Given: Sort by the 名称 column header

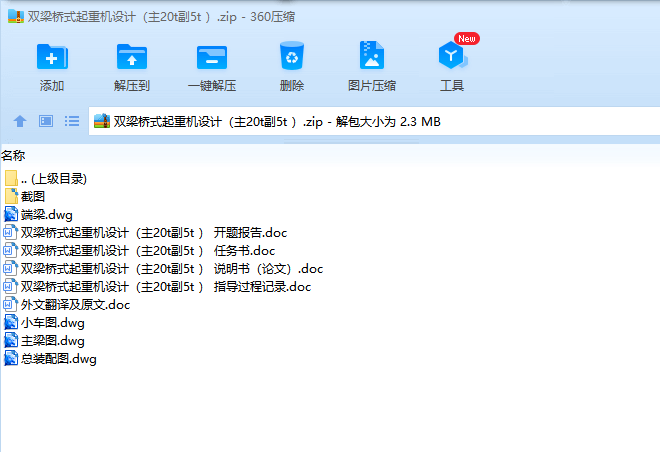Looking at the screenshot, I should [x=13, y=156].
